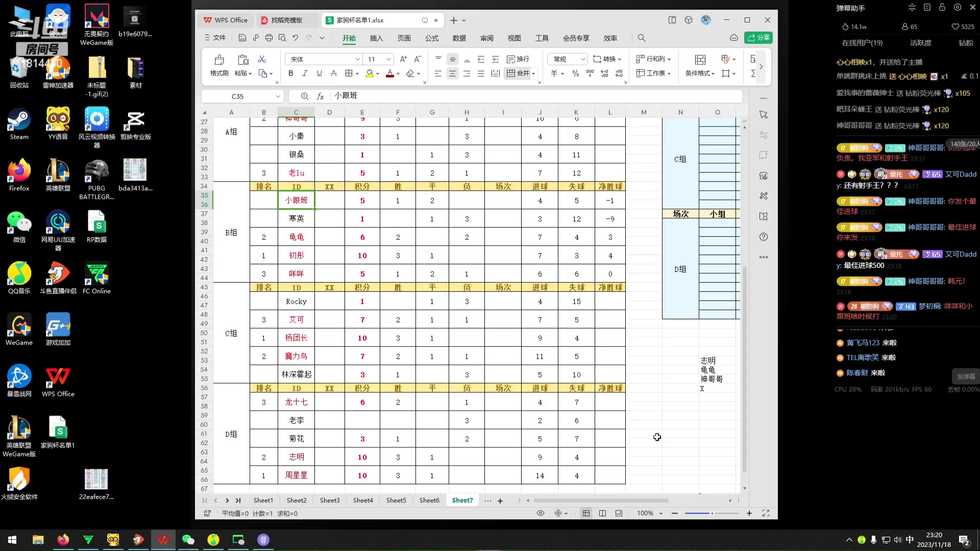Click the Print icon in quick toolbar

click(269, 38)
